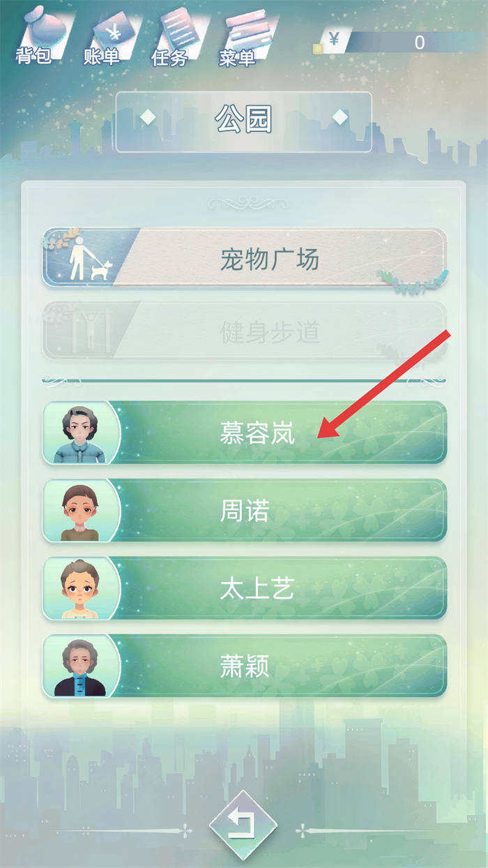Click the back arrow diamond icon
This screenshot has width=488, height=868.
(x=243, y=825)
